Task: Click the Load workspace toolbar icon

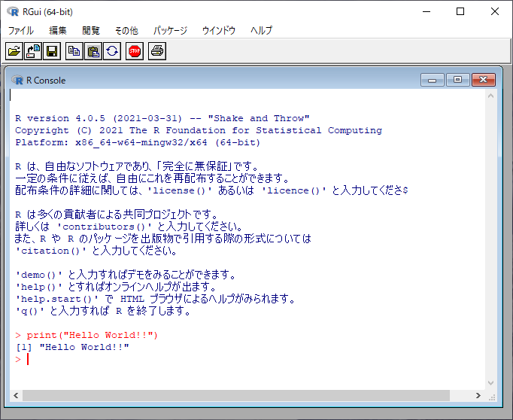Action: click(x=33, y=51)
